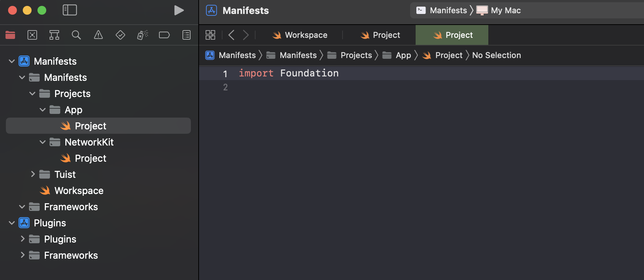Go back in editor history
The height and width of the screenshot is (280, 644).
(231, 35)
